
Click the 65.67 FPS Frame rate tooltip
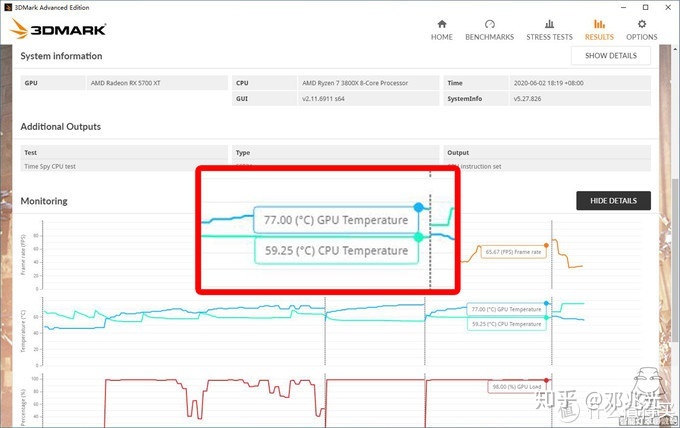pyautogui.click(x=513, y=252)
